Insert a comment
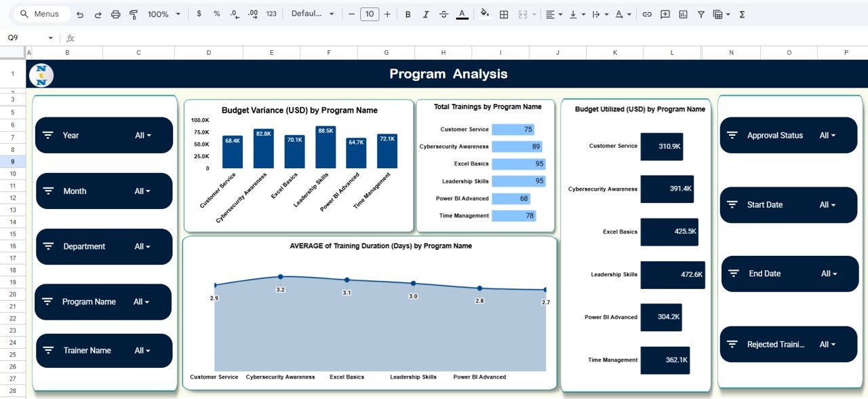 point(665,14)
